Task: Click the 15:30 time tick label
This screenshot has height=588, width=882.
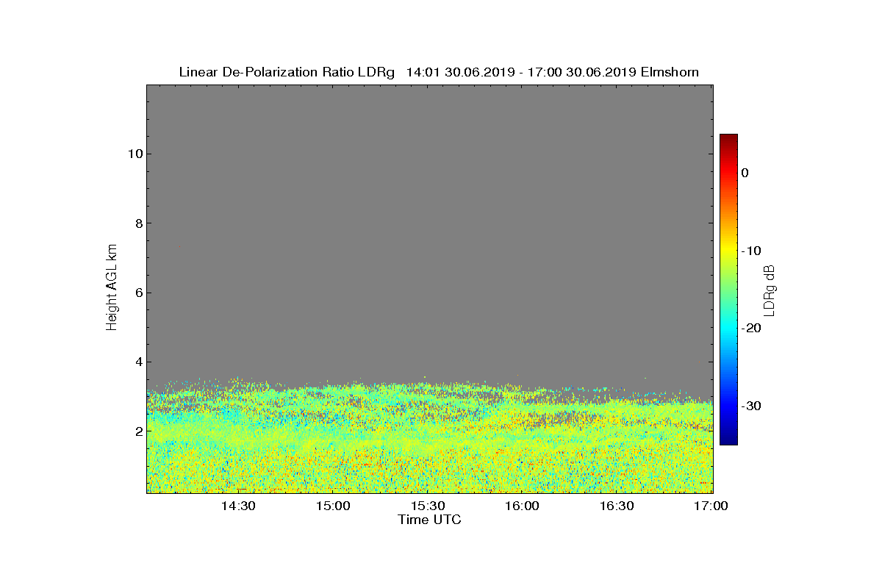Action: tap(428, 506)
